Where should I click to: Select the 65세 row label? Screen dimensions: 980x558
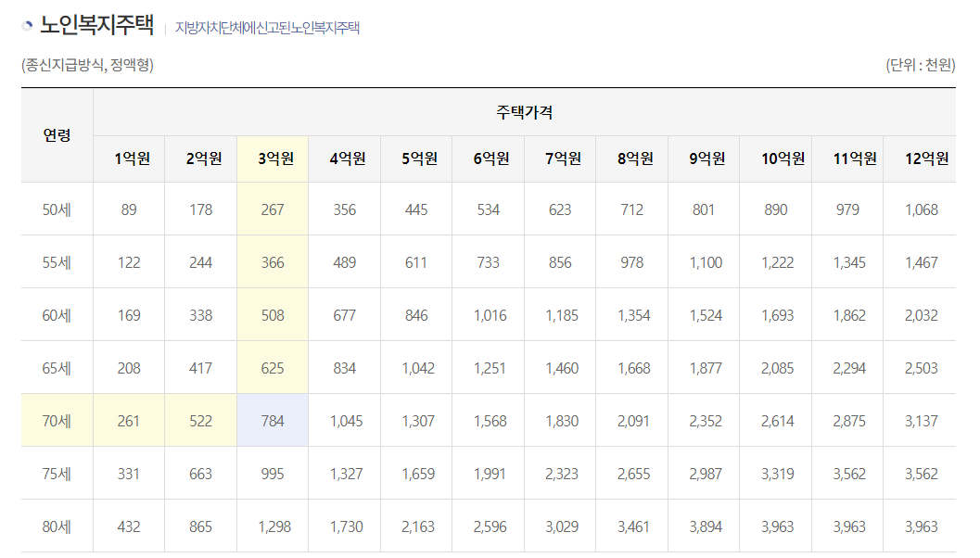(57, 368)
